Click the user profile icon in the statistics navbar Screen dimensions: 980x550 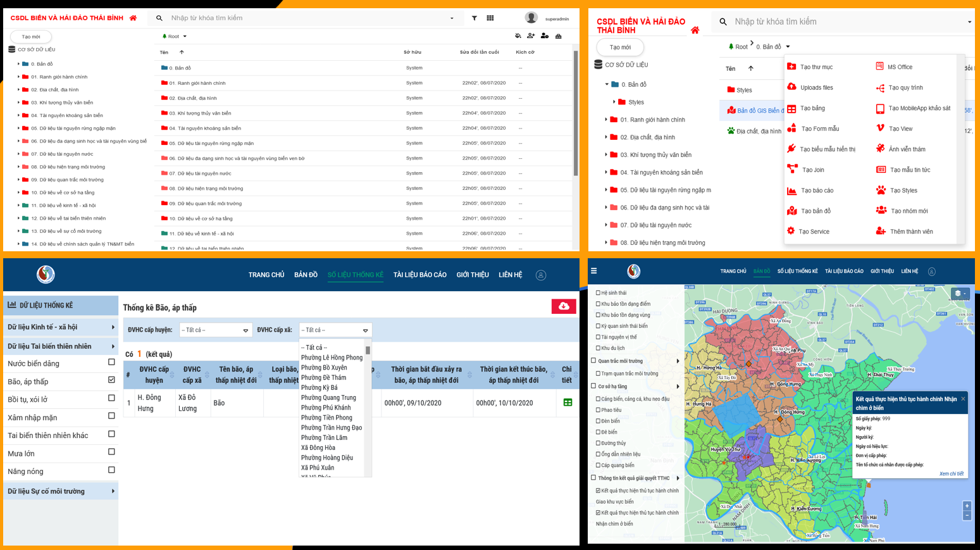[541, 275]
